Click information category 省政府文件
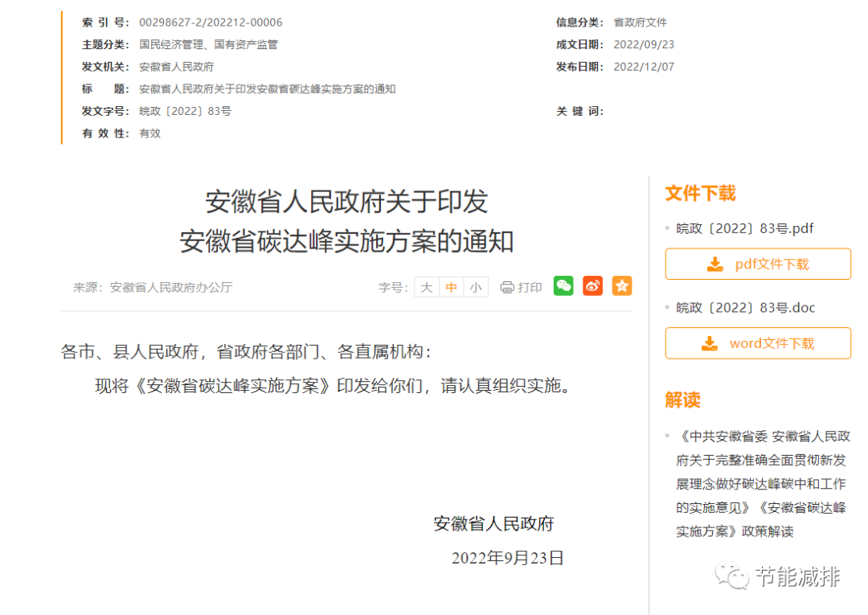The height and width of the screenshot is (615, 868). coord(640,23)
